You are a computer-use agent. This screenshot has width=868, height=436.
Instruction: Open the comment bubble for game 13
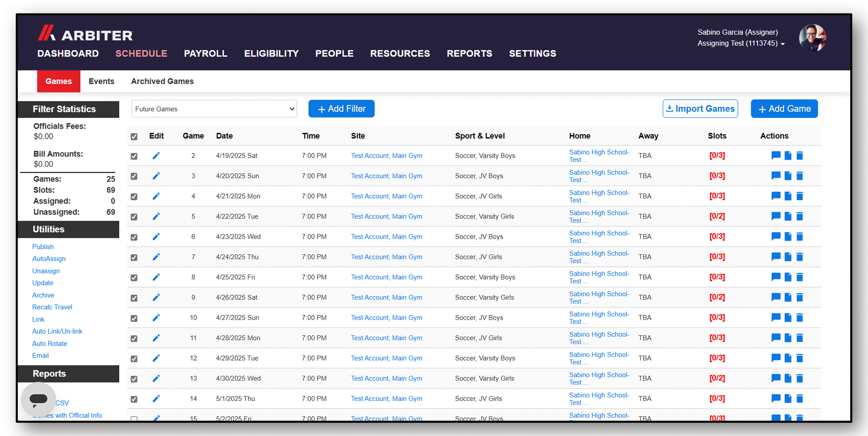(776, 378)
